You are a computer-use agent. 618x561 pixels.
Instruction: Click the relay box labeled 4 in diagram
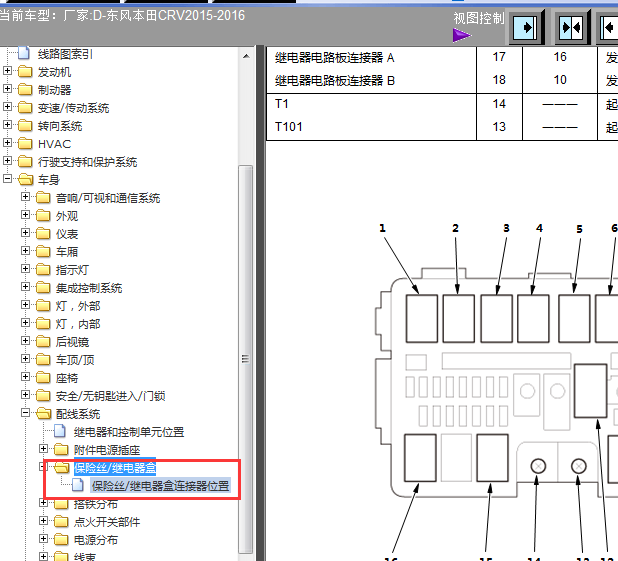point(533,319)
